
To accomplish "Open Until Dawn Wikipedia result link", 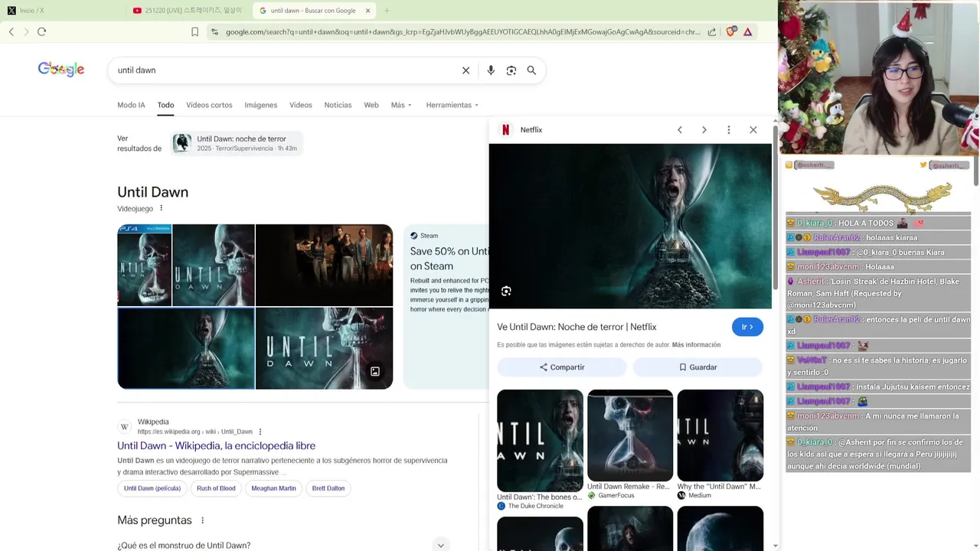I will click(216, 445).
